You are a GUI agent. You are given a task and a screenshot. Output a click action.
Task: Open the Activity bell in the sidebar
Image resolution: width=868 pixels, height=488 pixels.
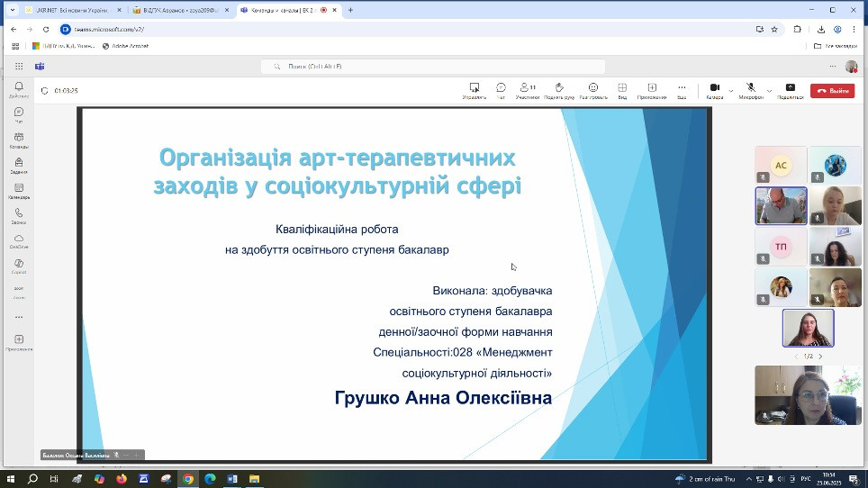(19, 89)
